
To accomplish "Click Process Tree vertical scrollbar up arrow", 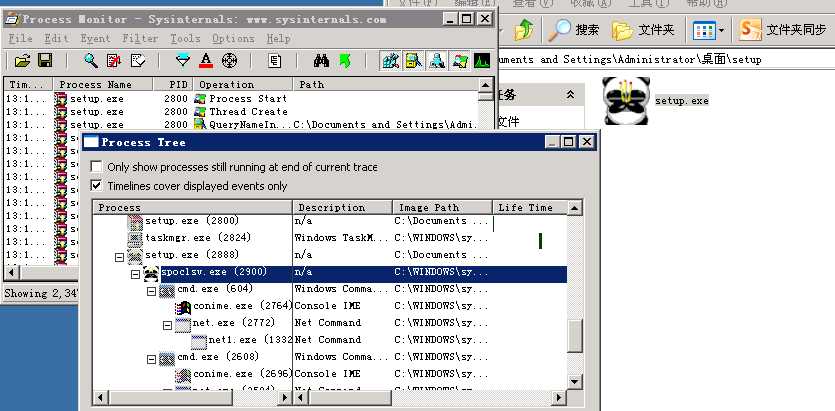I will pyautogui.click(x=575, y=208).
